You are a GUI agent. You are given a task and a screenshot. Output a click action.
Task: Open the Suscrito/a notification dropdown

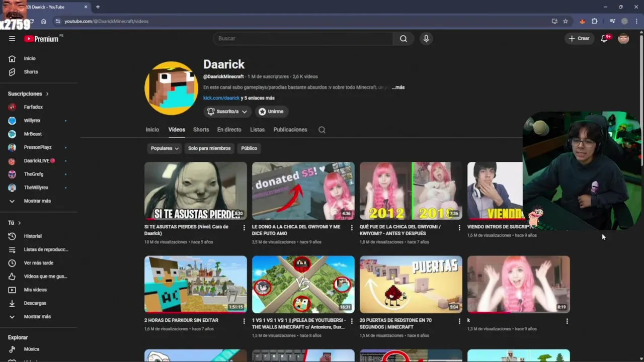(x=227, y=112)
